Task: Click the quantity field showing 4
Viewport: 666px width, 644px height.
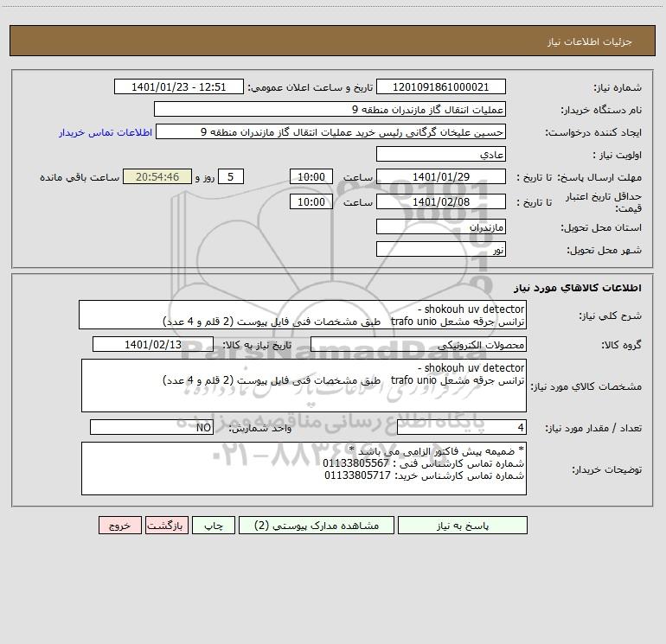Action: coord(462,427)
